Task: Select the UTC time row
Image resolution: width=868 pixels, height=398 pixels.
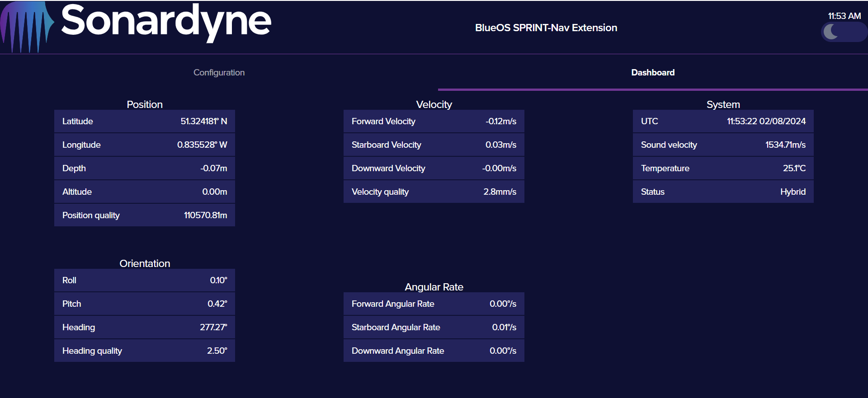Action: point(723,122)
